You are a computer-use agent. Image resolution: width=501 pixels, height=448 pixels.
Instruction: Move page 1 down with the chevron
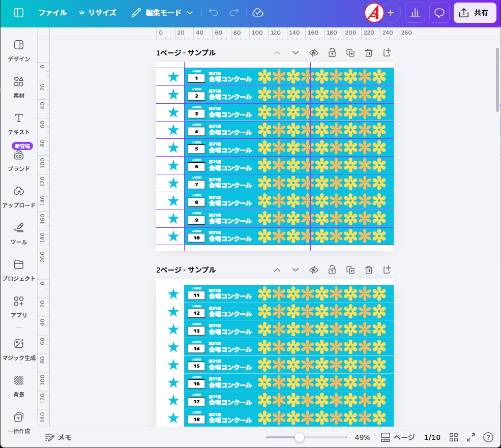click(x=296, y=53)
